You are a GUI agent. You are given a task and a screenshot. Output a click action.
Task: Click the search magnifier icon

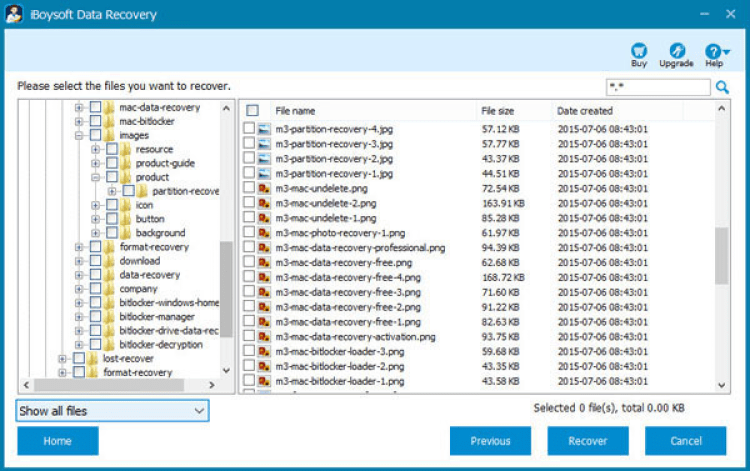(x=722, y=88)
